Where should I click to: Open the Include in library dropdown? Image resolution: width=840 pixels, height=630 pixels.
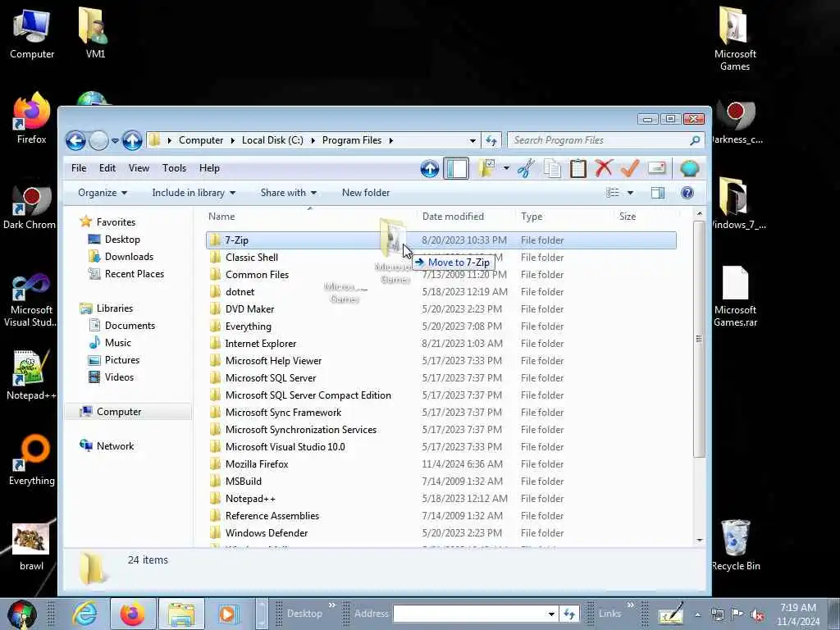194,193
